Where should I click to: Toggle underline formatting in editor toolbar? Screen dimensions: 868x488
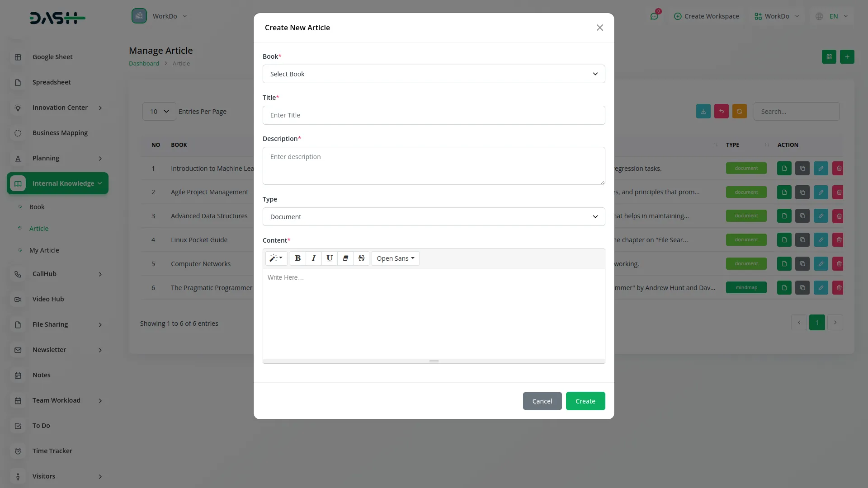329,258
